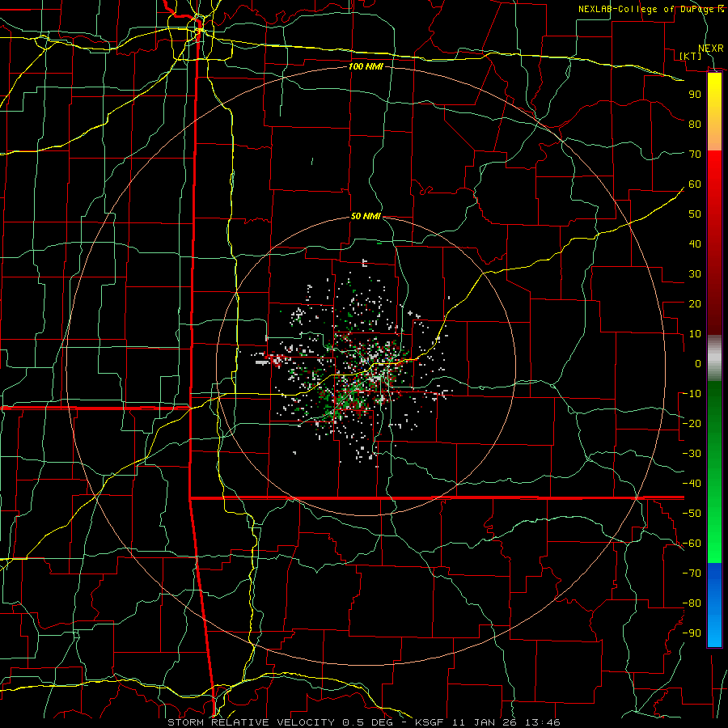The width and height of the screenshot is (728, 728).
Task: Click the bright red color bar segment
Action: point(714,166)
